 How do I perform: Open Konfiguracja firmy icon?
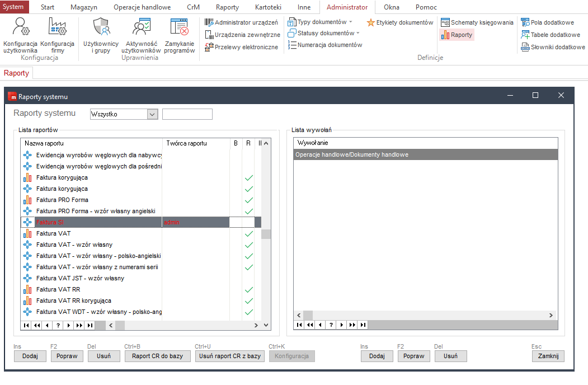tap(58, 35)
